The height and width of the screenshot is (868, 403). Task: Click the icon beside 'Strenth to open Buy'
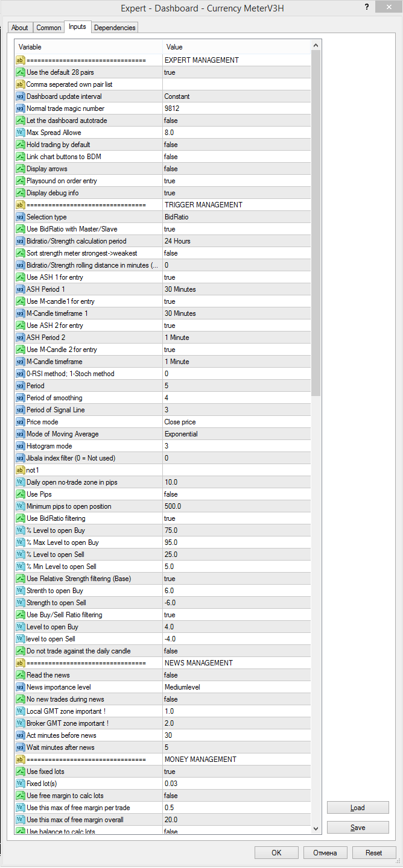(20, 591)
